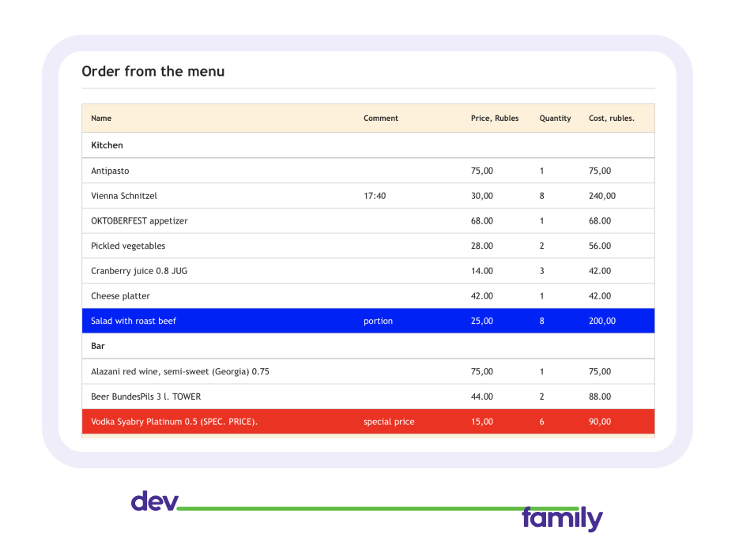The width and height of the screenshot is (735, 560).
Task: Click the 17:40 comment on Vienna Schnitzel
Action: (x=375, y=196)
